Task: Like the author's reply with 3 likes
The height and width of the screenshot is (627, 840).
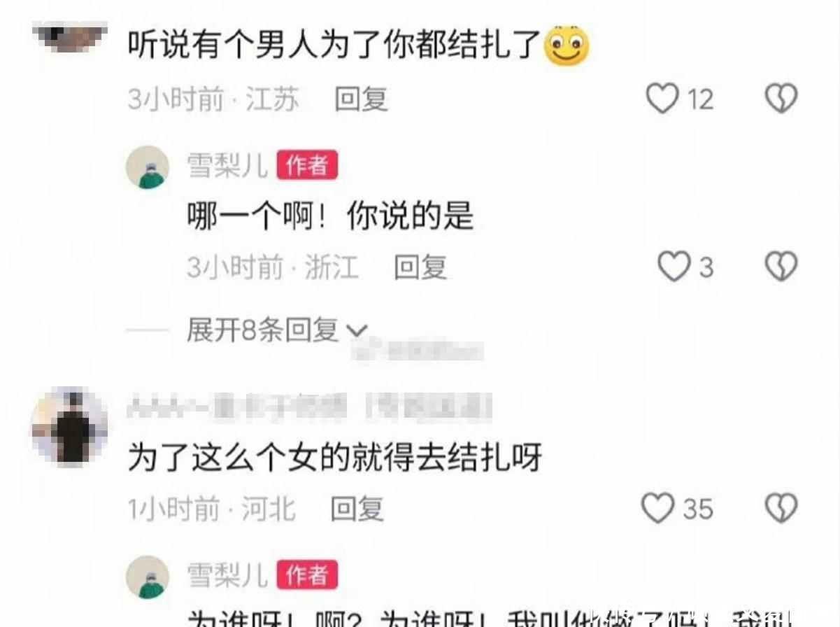Action: [x=674, y=267]
